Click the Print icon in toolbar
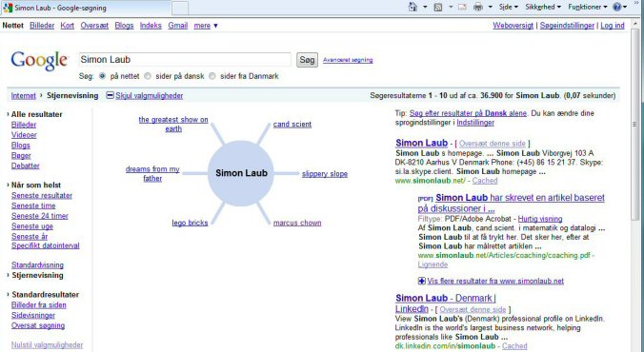Image resolution: width=644 pixels, height=352 pixels. (x=478, y=7)
